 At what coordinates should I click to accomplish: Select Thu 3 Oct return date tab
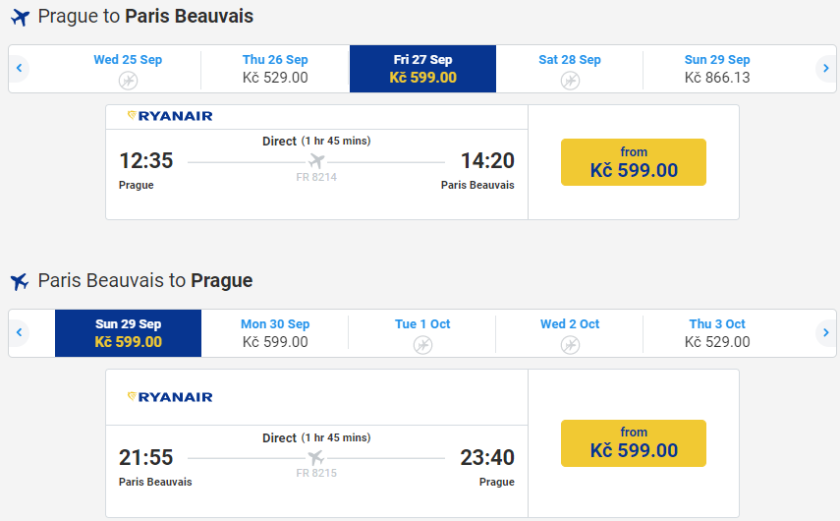point(717,333)
